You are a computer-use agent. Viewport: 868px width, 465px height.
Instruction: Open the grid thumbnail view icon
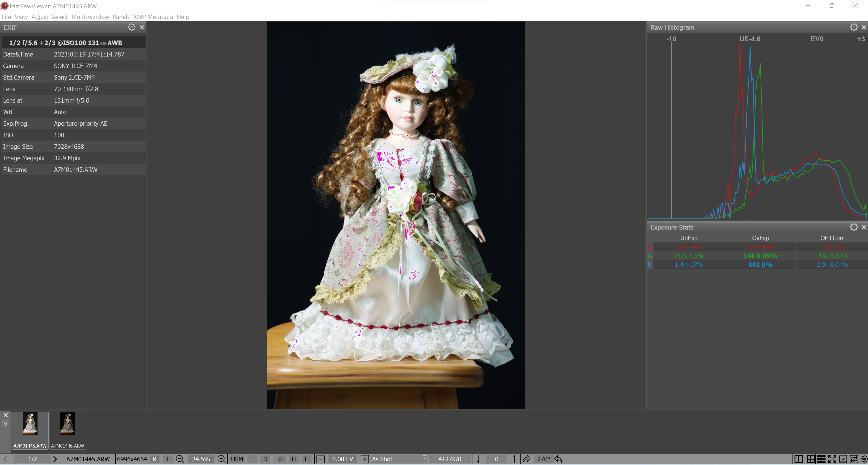click(821, 459)
